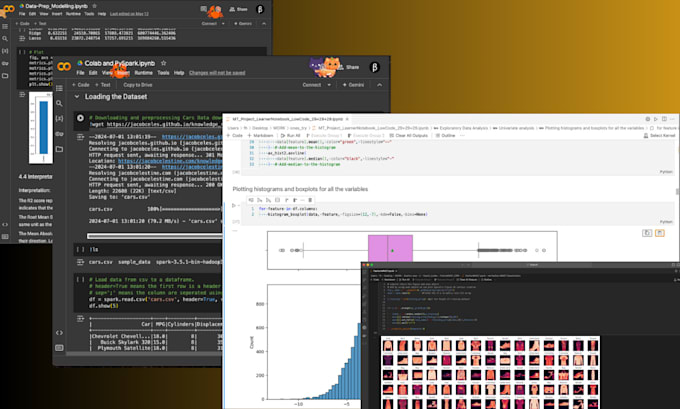Viewport: 680px width, 409px height.
Task: Click Changes will not be saved link
Action: [x=217, y=73]
